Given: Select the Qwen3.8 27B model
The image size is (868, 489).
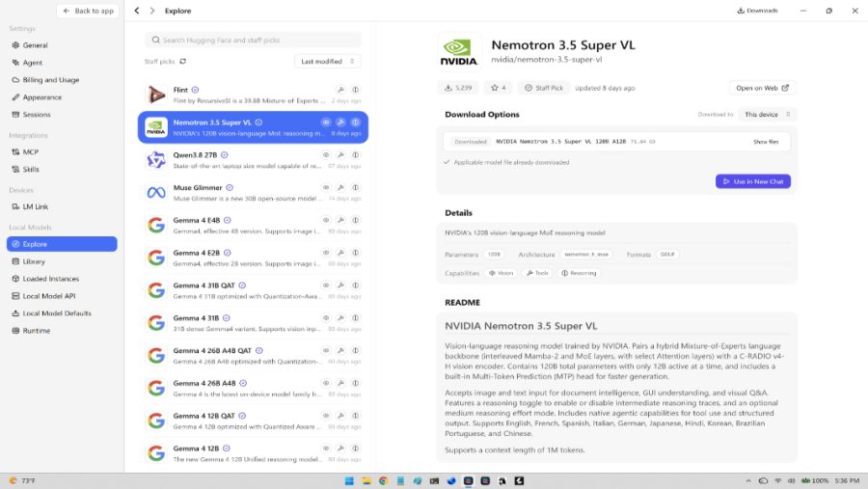Looking at the screenshot, I should click(253, 160).
